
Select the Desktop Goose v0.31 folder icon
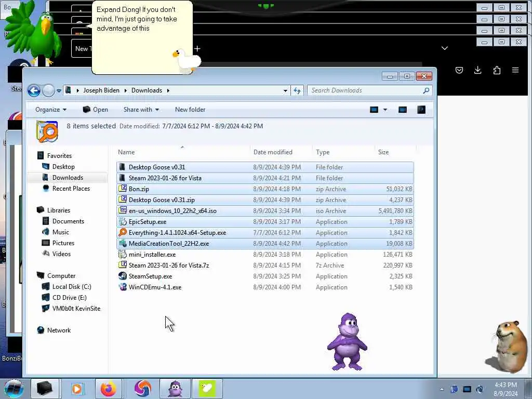123,167
